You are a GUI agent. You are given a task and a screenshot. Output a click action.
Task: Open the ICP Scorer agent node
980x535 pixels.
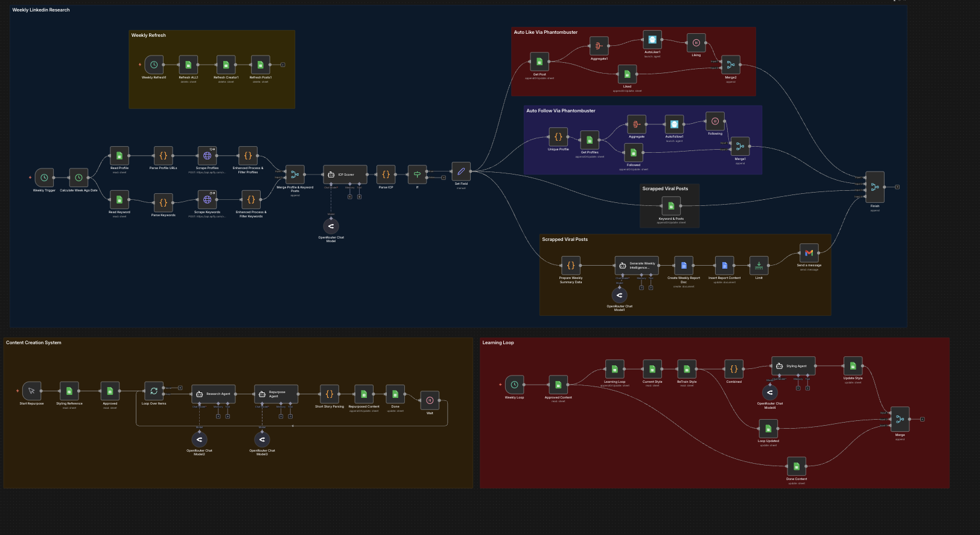click(x=345, y=175)
